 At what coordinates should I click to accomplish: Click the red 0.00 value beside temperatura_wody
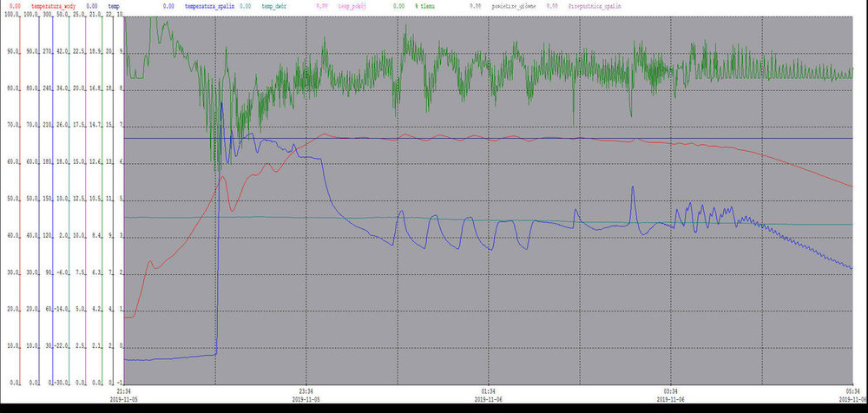(15, 6)
